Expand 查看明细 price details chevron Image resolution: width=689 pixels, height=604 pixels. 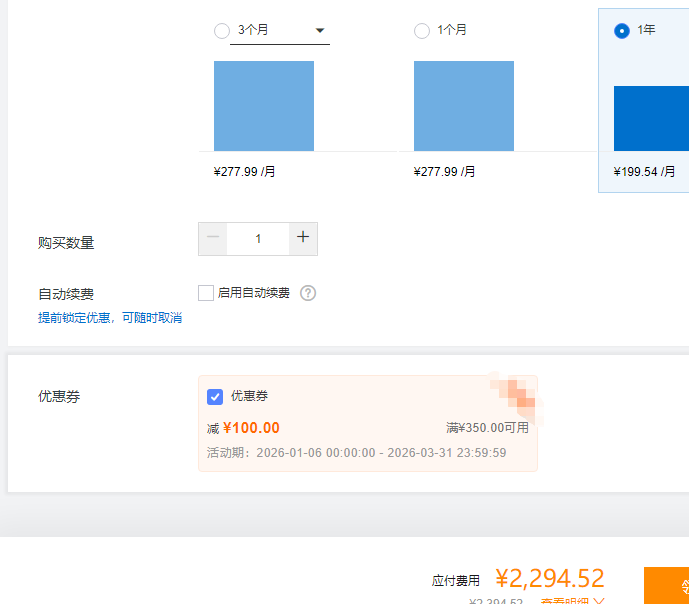click(599, 601)
